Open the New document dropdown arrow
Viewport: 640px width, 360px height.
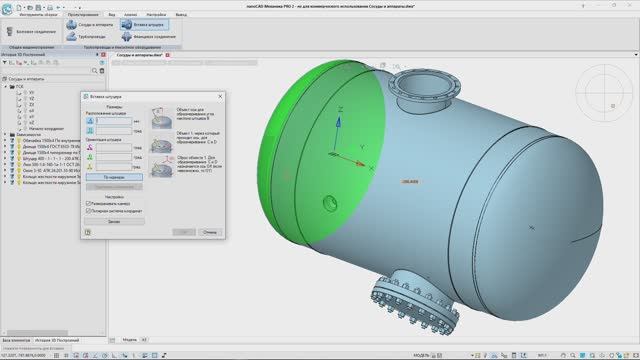point(24,8)
